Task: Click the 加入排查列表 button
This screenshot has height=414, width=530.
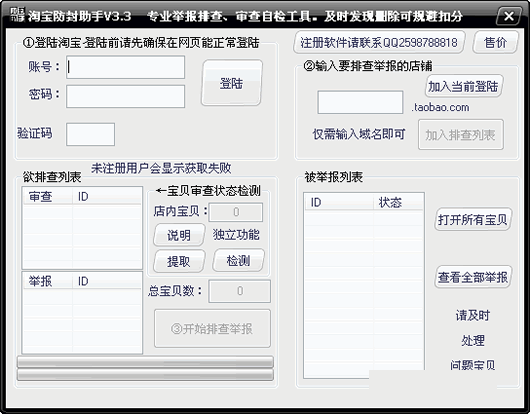Action: pos(461,135)
